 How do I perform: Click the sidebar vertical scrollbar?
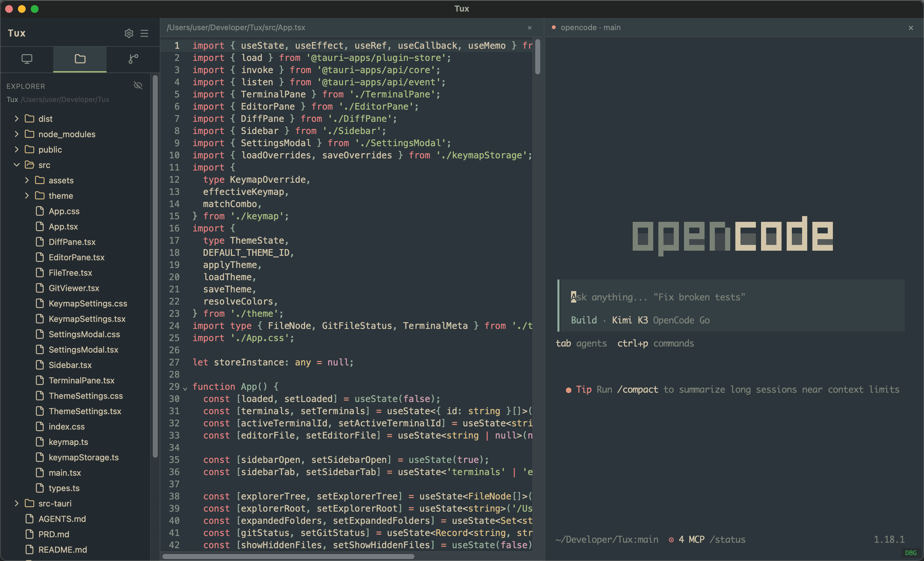(x=155, y=266)
